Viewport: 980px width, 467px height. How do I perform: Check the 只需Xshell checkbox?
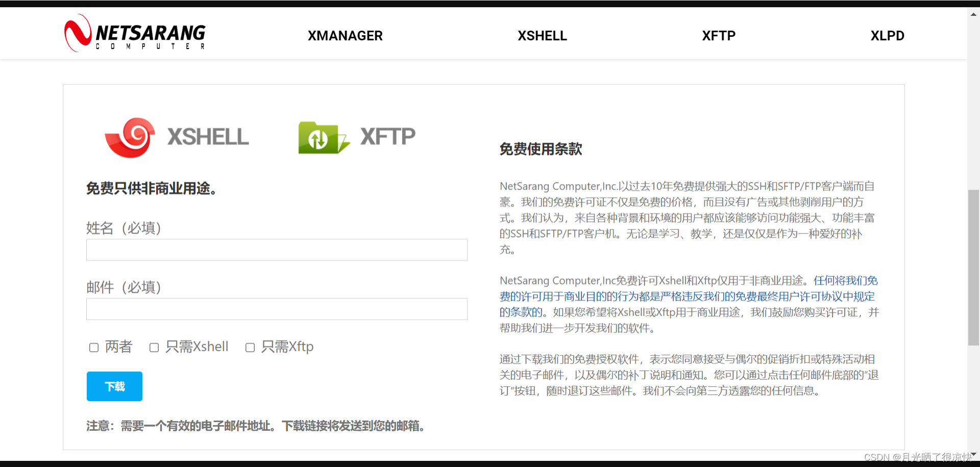[x=154, y=347]
